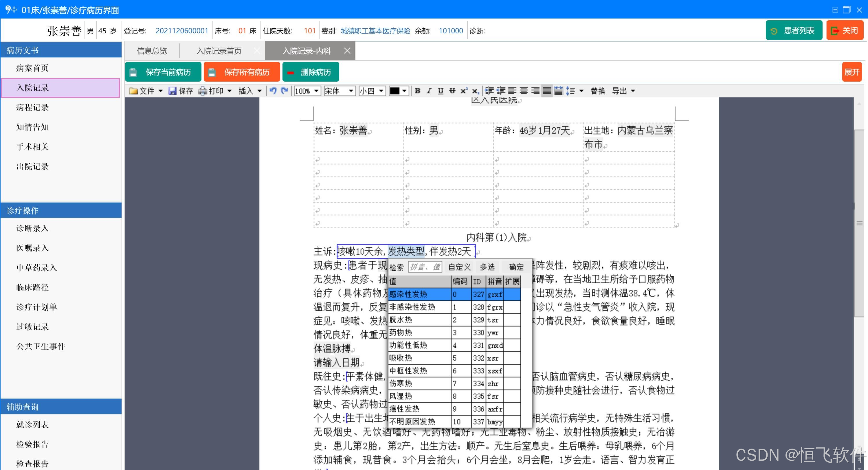Toggle underline formatting

pos(441,91)
